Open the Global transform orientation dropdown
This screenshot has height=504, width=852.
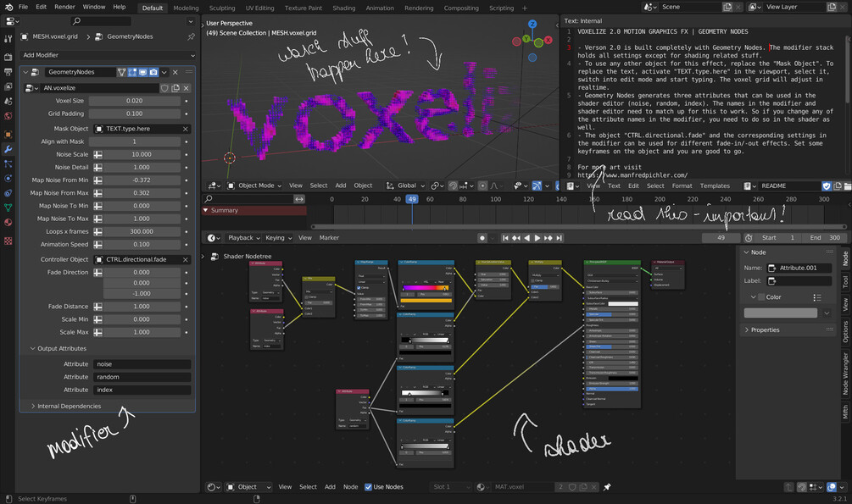(405, 186)
